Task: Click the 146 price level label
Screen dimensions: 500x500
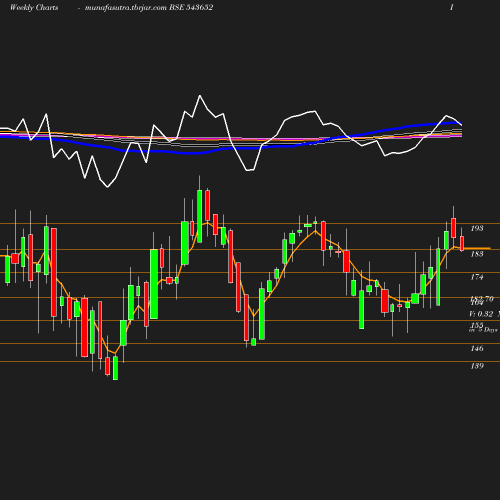Action: coord(477,348)
